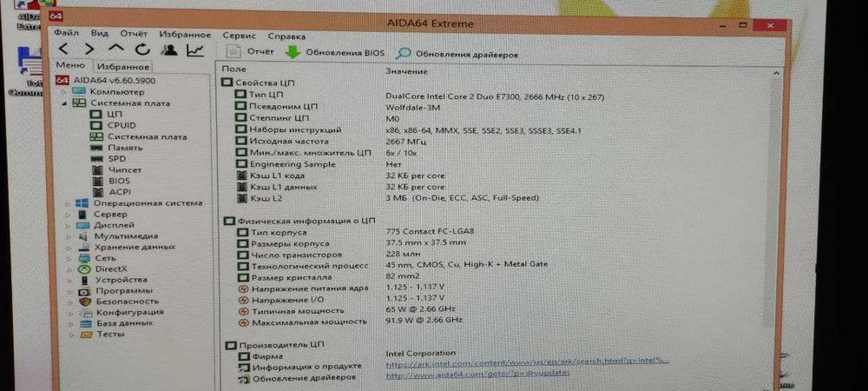Open the Отчёт menu in the menu bar
The width and height of the screenshot is (868, 391).
click(134, 34)
